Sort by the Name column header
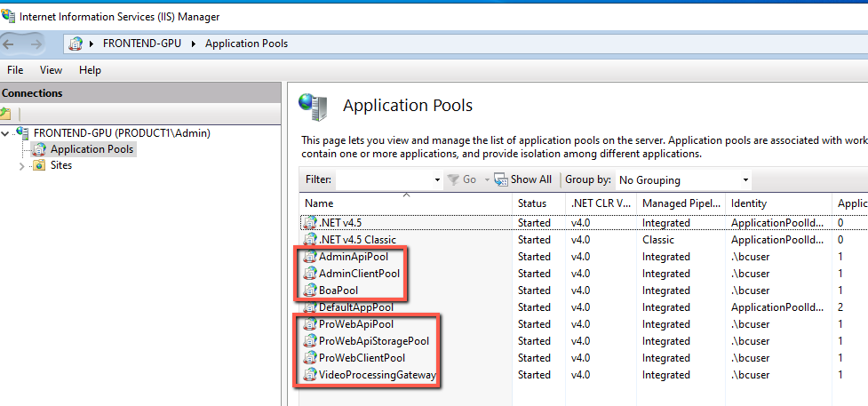 click(x=406, y=203)
